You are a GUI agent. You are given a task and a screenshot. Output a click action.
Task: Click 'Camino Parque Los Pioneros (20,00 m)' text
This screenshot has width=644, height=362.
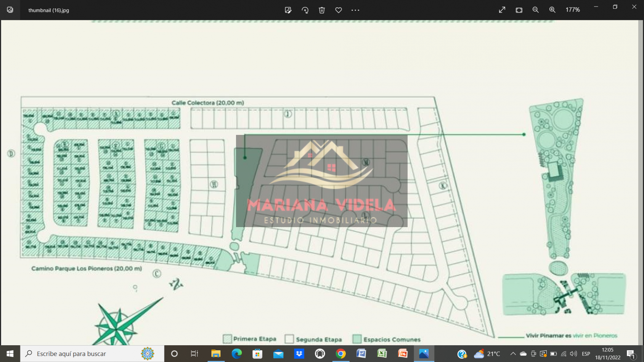click(87, 269)
